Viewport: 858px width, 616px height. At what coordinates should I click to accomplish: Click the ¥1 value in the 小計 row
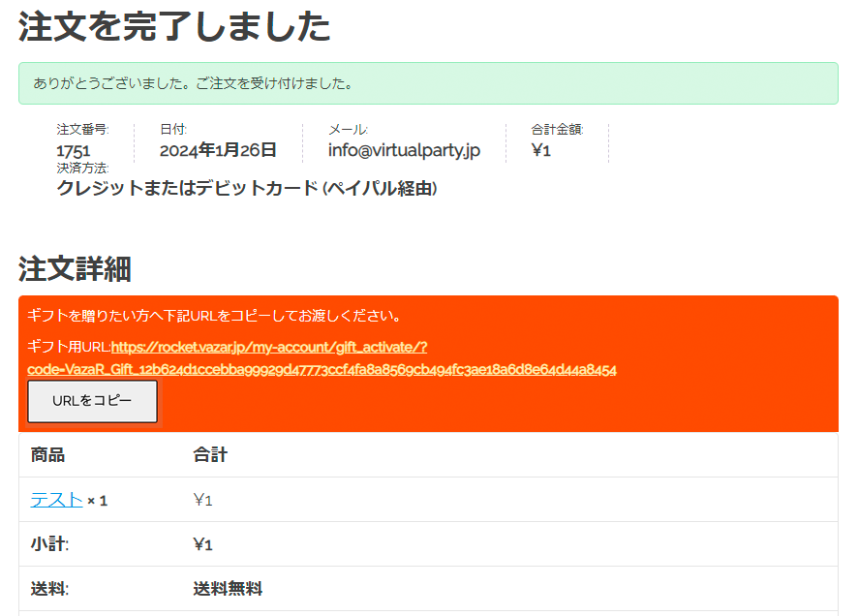pos(202,544)
